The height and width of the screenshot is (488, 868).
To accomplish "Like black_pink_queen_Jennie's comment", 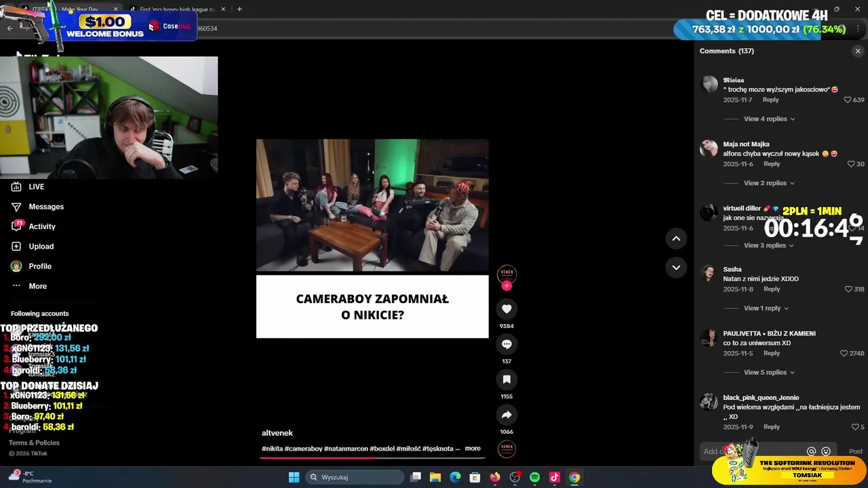I will point(854,427).
